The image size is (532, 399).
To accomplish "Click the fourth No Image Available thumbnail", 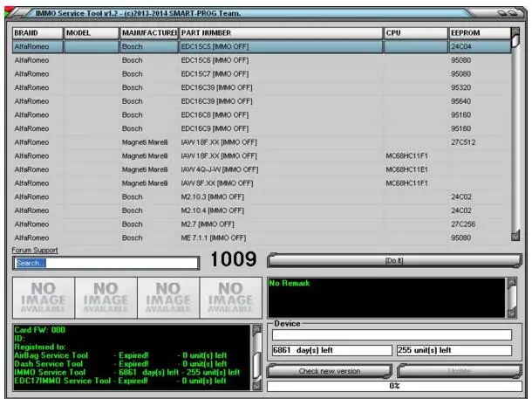I will [231, 298].
